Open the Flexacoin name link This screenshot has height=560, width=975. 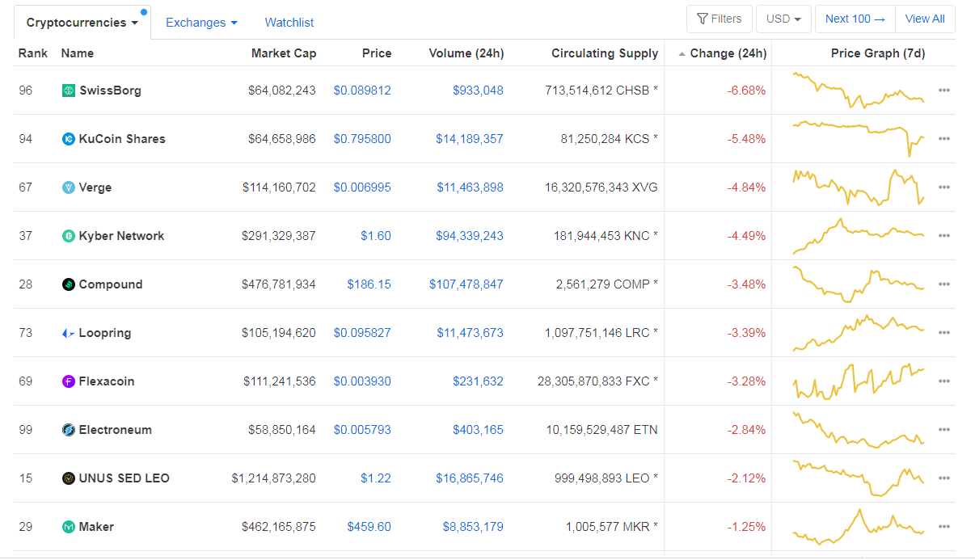107,381
